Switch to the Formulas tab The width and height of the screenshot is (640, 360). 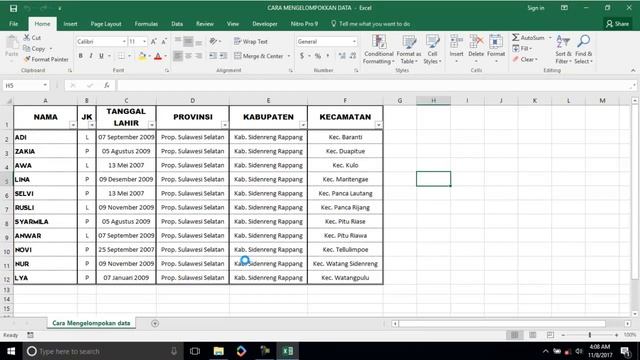(x=146, y=24)
